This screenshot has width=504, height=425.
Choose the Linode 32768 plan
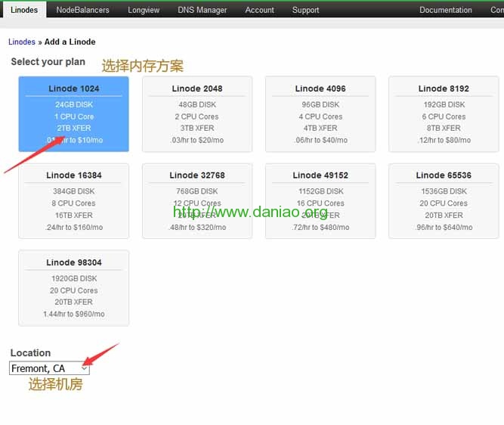(197, 201)
